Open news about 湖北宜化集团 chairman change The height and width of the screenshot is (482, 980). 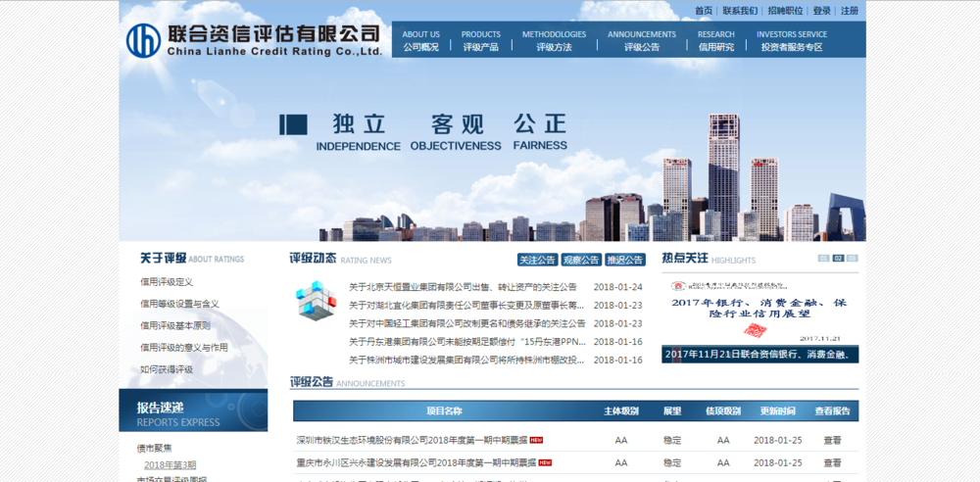(x=466, y=306)
